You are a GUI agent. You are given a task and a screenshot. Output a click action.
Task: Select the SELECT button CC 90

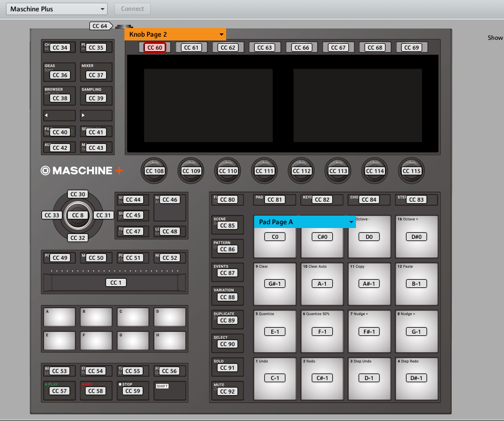point(228,343)
